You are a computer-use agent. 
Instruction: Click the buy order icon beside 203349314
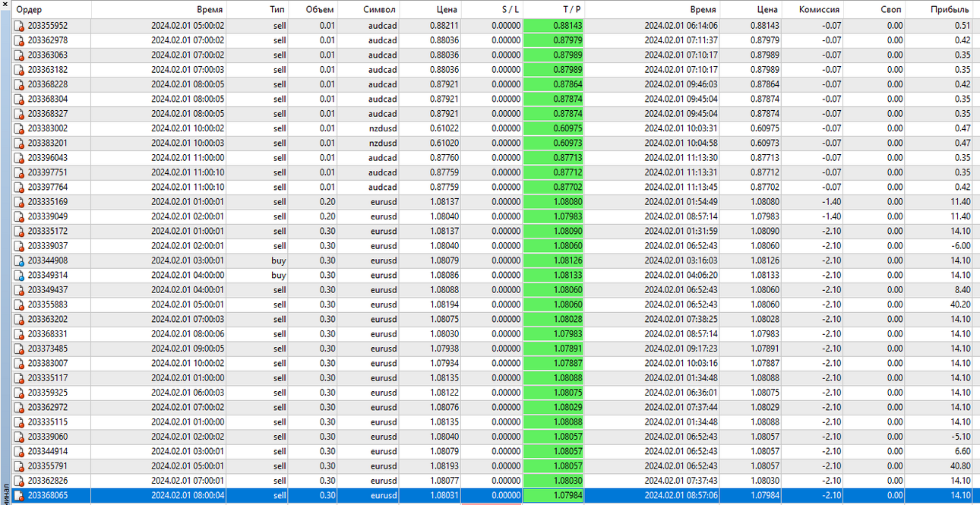point(20,275)
